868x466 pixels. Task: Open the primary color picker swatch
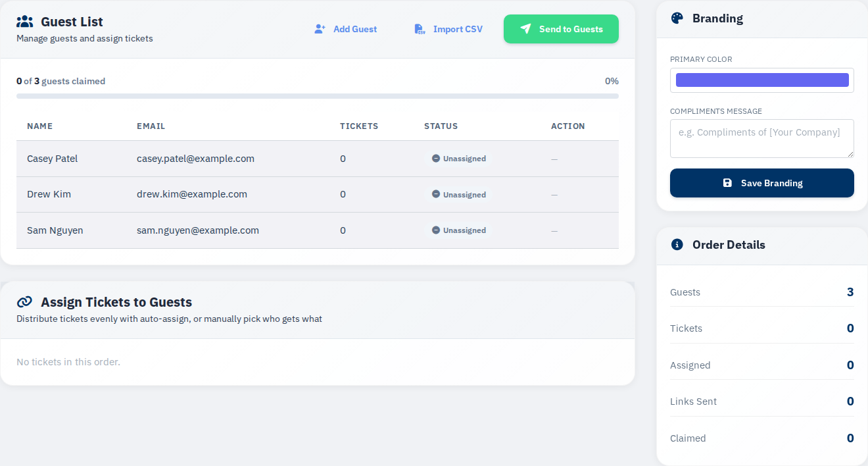762,80
